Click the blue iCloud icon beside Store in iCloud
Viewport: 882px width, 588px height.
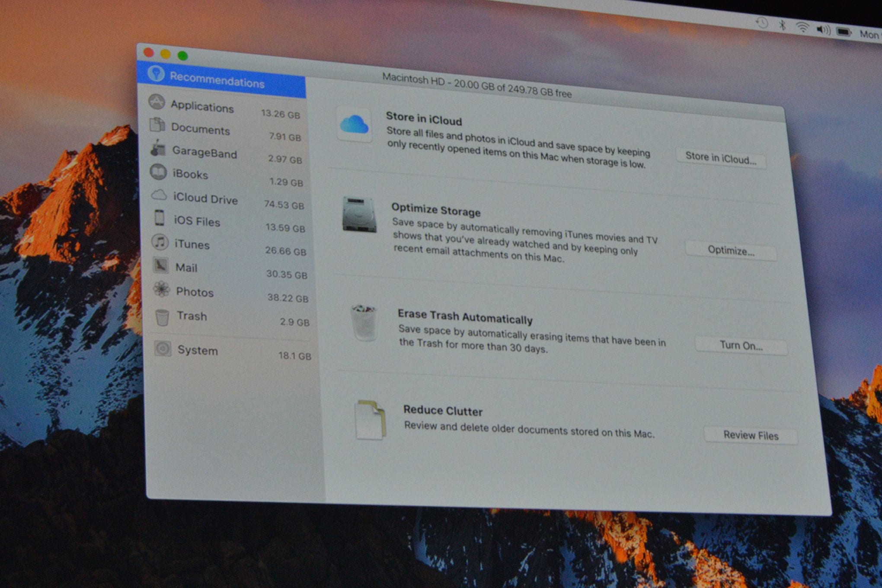click(x=355, y=125)
